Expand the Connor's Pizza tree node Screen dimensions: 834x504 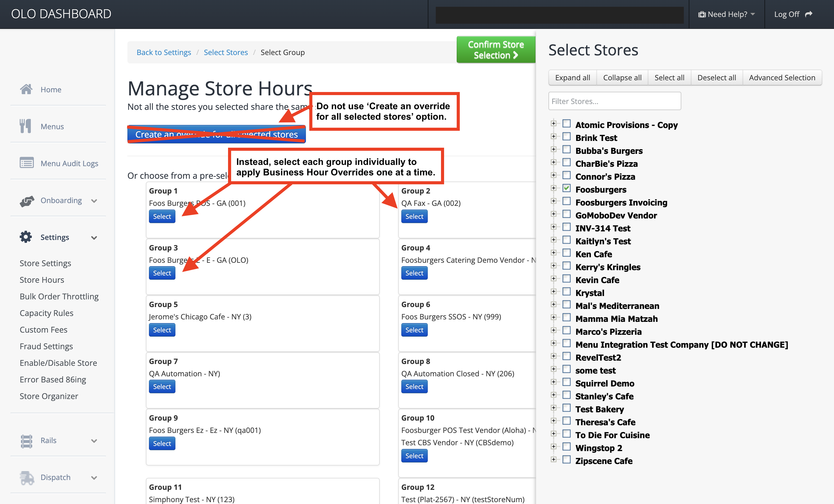click(x=553, y=175)
